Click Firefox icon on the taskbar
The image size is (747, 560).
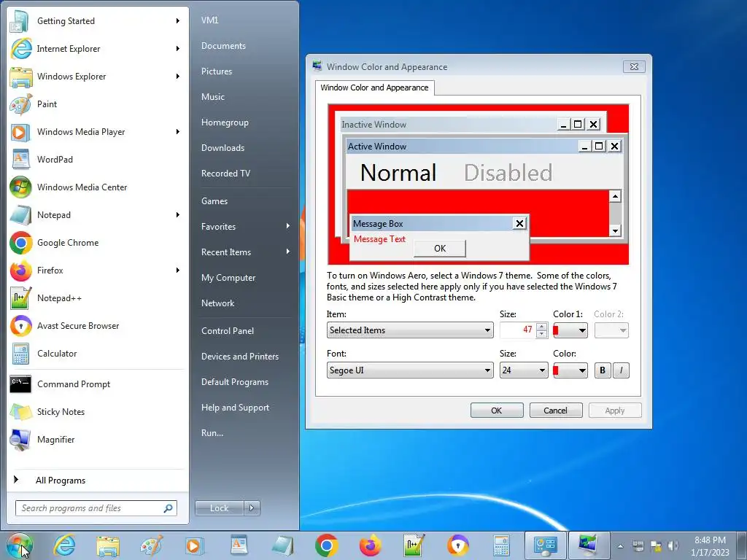(370, 545)
